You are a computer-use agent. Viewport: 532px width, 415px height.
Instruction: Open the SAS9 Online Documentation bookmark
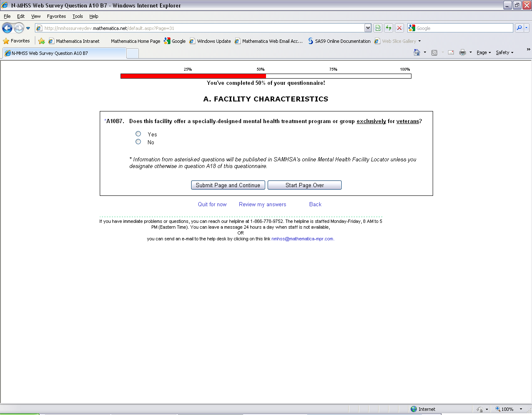point(339,41)
